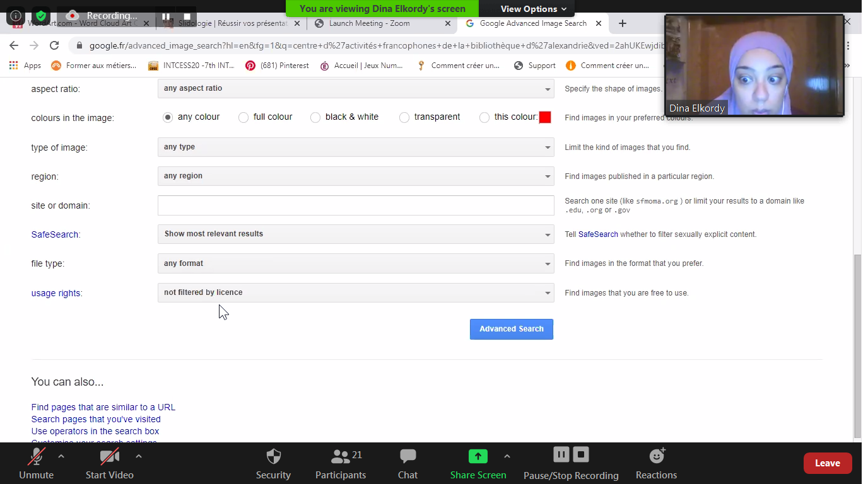This screenshot has height=484, width=868.
Task: Select the "full colour" radio button
Action: [x=243, y=117]
